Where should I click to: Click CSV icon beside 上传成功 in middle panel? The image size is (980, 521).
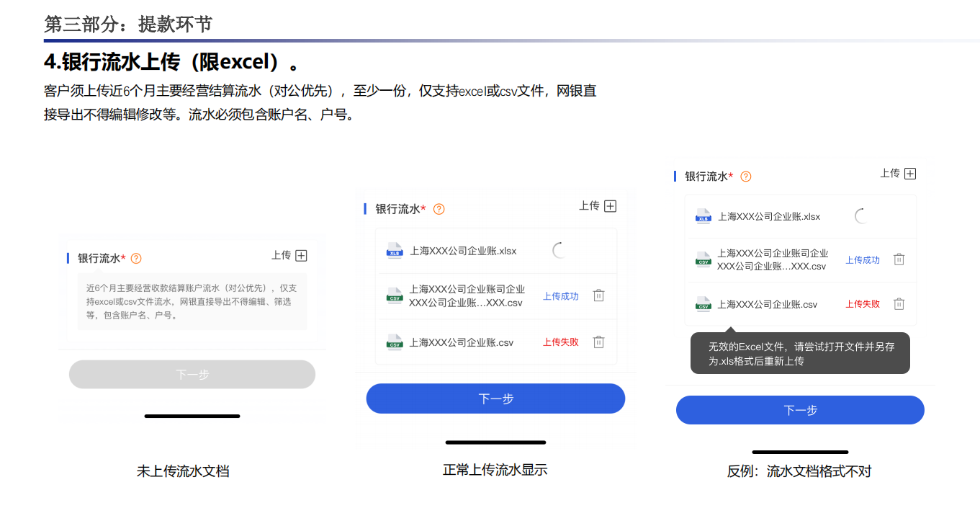click(x=395, y=295)
